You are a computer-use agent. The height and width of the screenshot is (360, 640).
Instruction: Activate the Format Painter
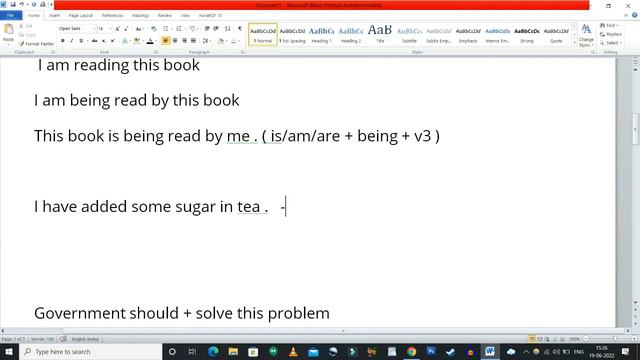click(36, 44)
